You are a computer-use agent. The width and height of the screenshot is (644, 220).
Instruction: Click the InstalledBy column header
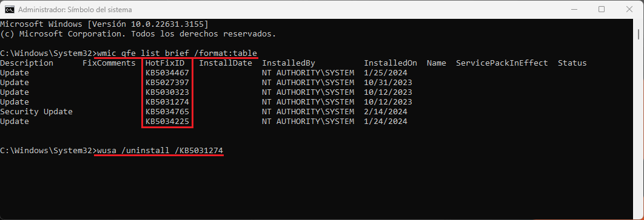(x=288, y=63)
